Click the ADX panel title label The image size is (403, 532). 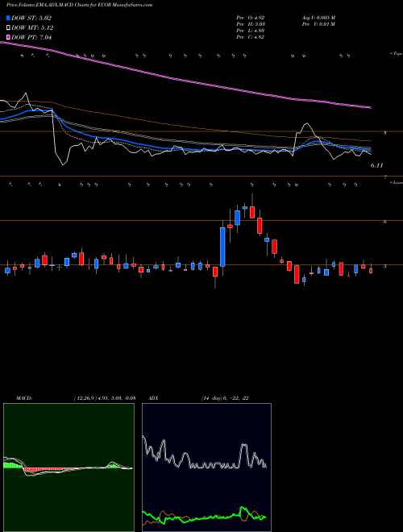pyautogui.click(x=154, y=398)
